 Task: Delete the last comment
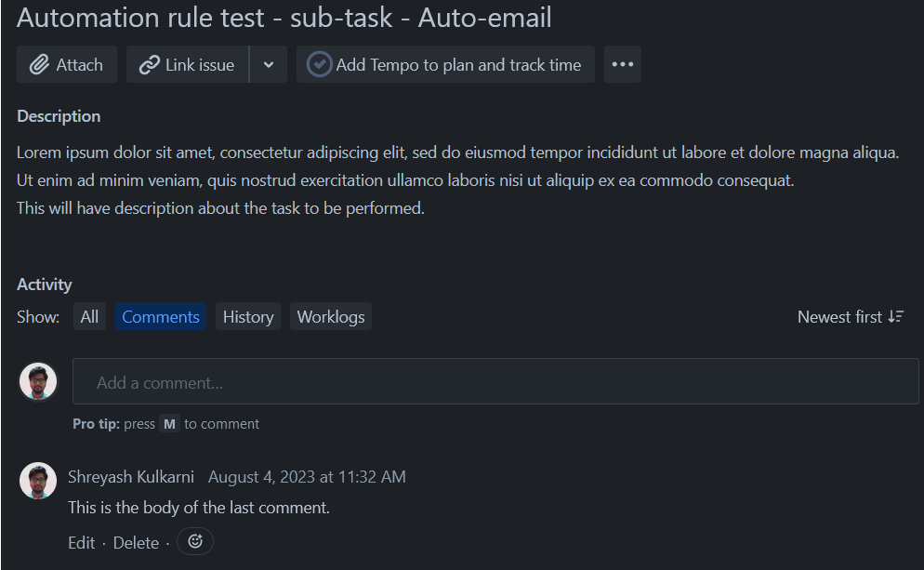pyautogui.click(x=136, y=542)
